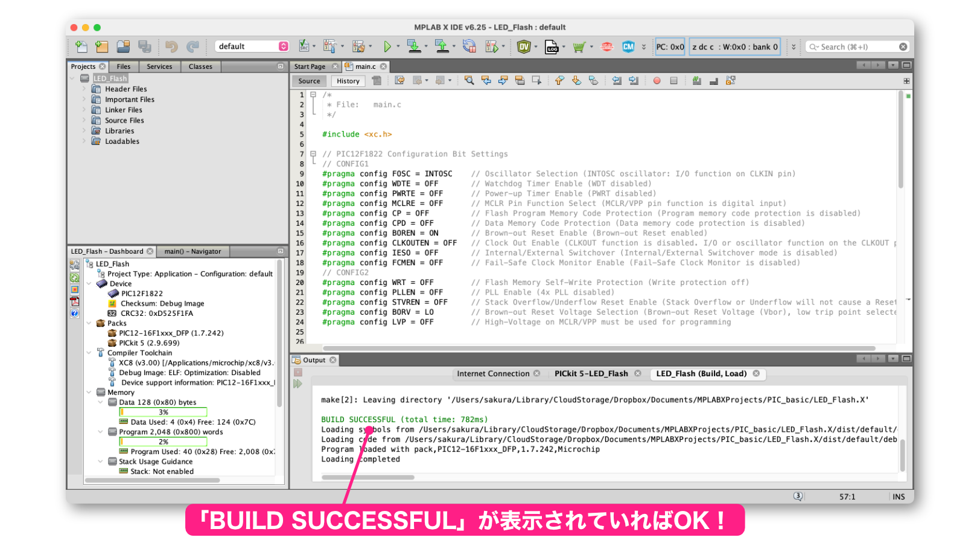The width and height of the screenshot is (980, 552).
Task: Click the Read Device Memory icon
Action: 441,47
